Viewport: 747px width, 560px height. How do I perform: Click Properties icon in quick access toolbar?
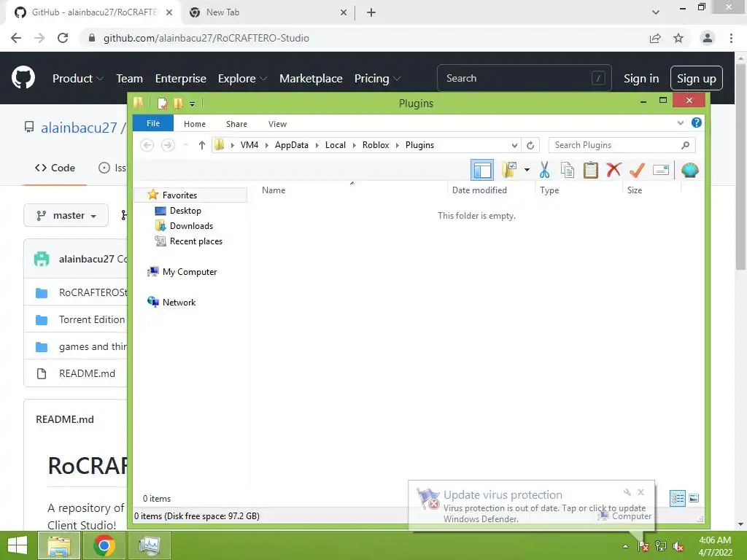pyautogui.click(x=163, y=104)
